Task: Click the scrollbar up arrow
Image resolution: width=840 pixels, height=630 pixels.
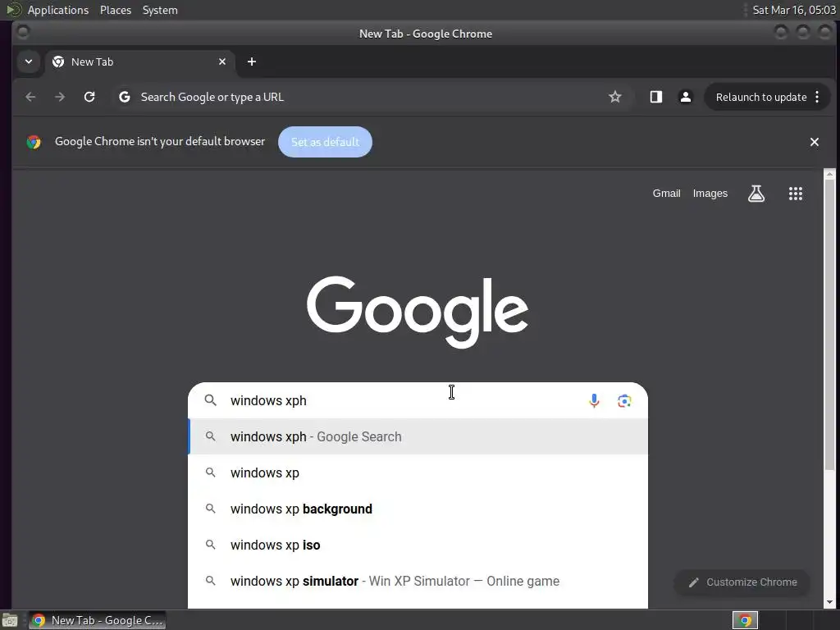Action: 830,174
